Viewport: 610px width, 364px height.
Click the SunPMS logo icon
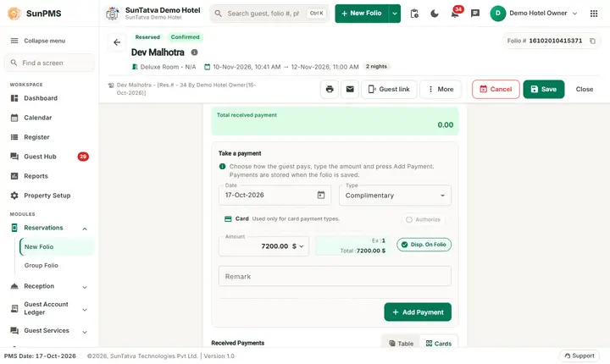pyautogui.click(x=14, y=14)
